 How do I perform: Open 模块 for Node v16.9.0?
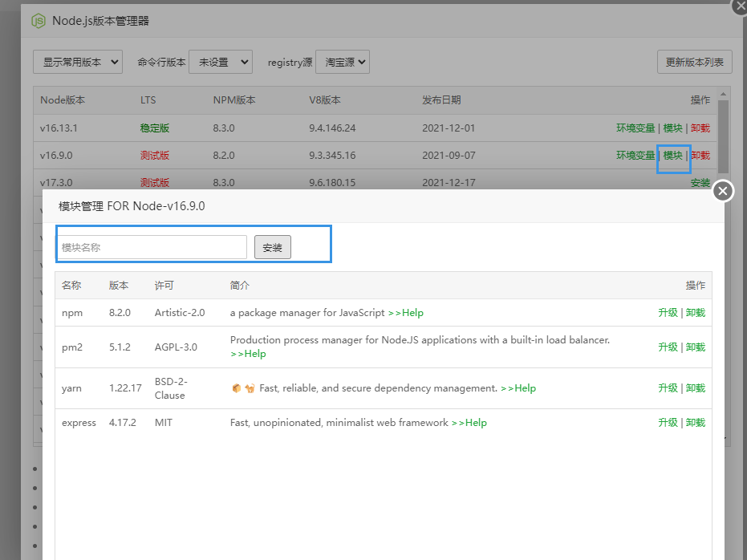point(672,155)
